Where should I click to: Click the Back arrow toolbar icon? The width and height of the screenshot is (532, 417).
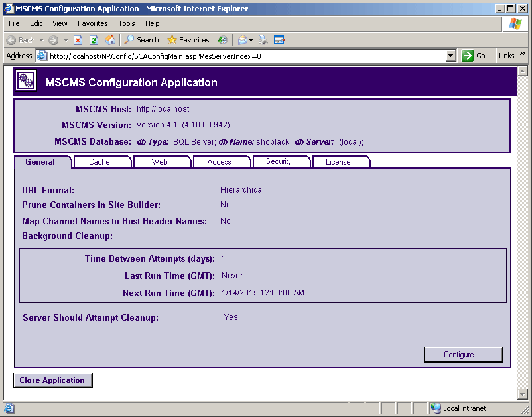[x=11, y=40]
